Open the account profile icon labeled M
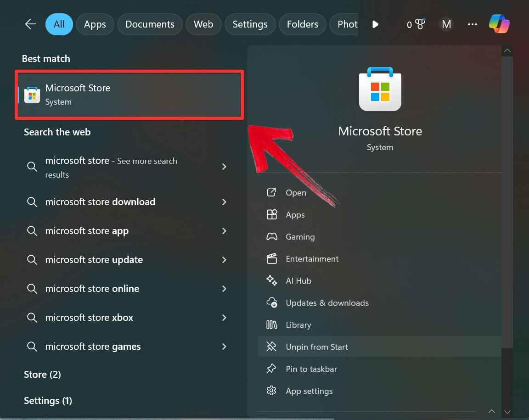This screenshot has height=420, width=529. [x=446, y=24]
